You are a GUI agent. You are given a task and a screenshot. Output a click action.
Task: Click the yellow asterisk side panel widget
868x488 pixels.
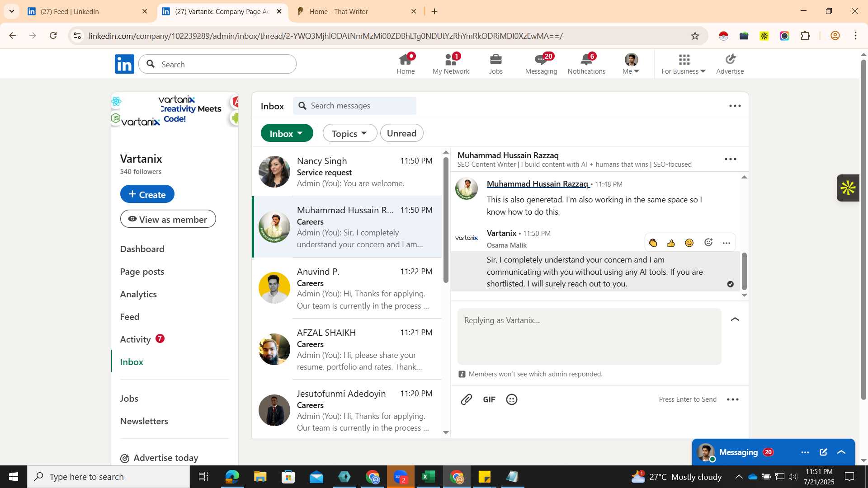tap(848, 188)
